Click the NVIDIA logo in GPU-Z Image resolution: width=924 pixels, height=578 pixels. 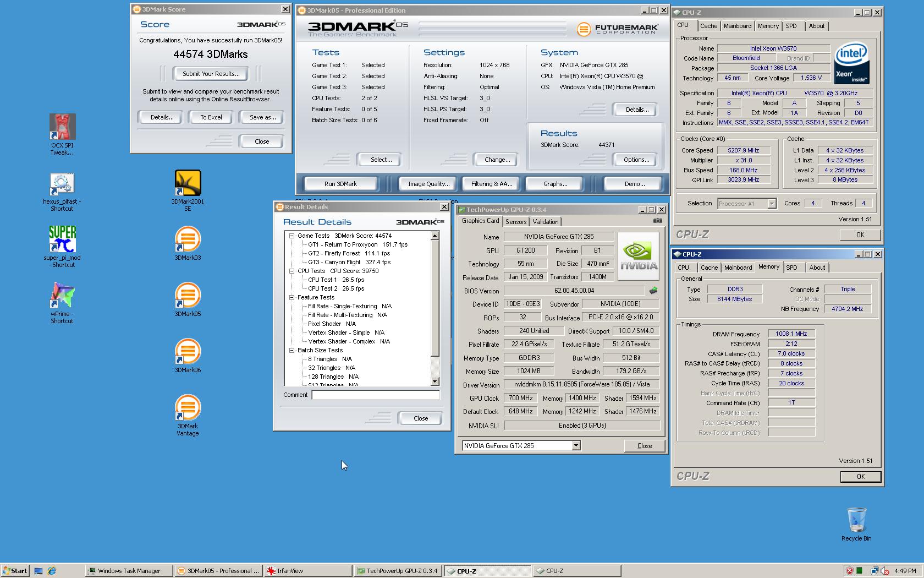(x=638, y=256)
